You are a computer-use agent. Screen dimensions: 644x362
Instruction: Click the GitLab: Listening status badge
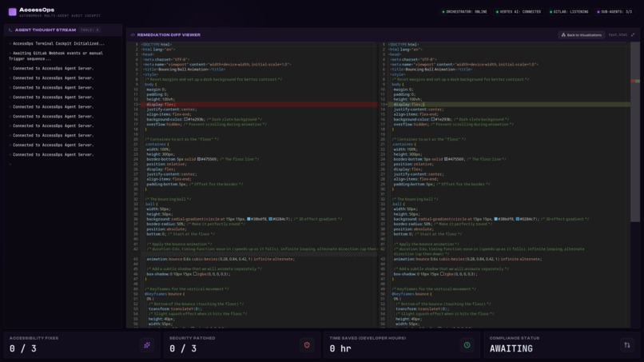tap(569, 12)
